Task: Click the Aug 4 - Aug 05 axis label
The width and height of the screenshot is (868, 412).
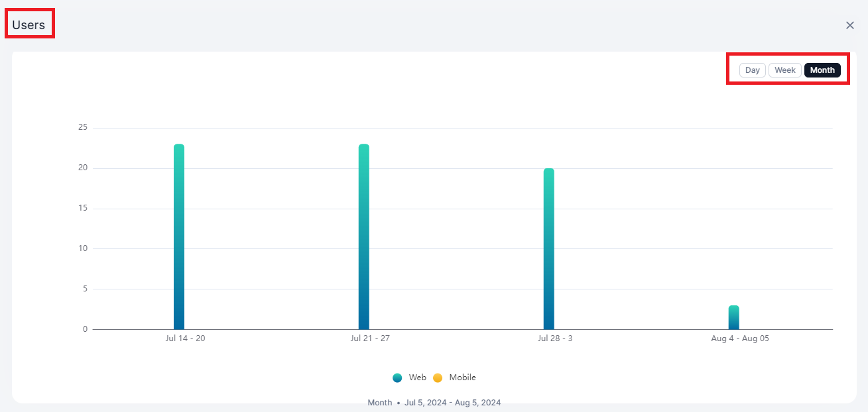Action: [x=739, y=338]
